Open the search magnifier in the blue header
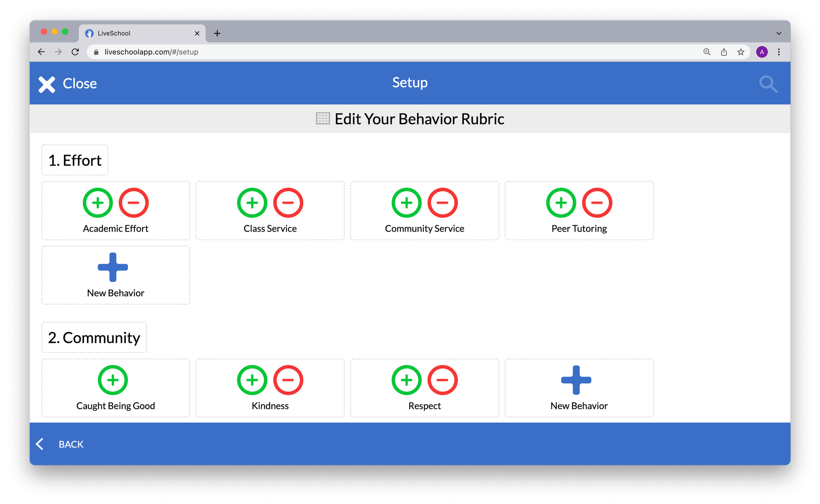This screenshot has width=820, height=504. pyautogui.click(x=768, y=84)
